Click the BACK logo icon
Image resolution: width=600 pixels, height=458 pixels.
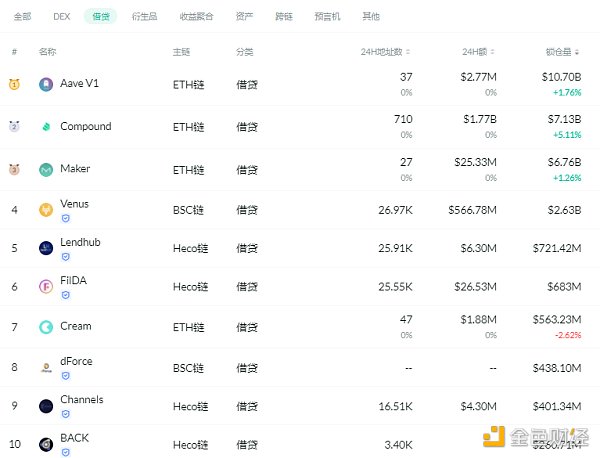tap(46, 444)
